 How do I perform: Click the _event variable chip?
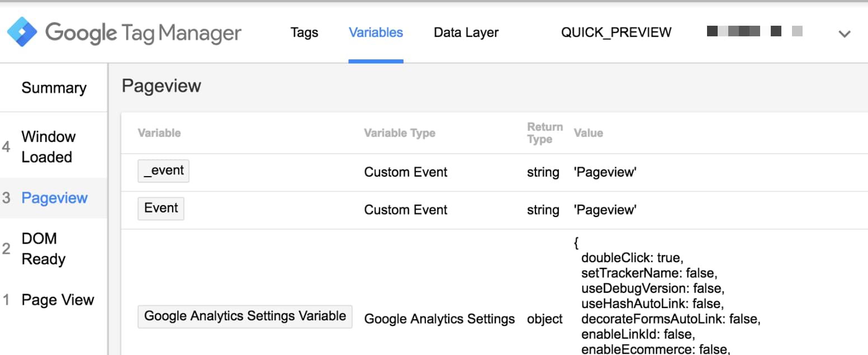pos(163,171)
